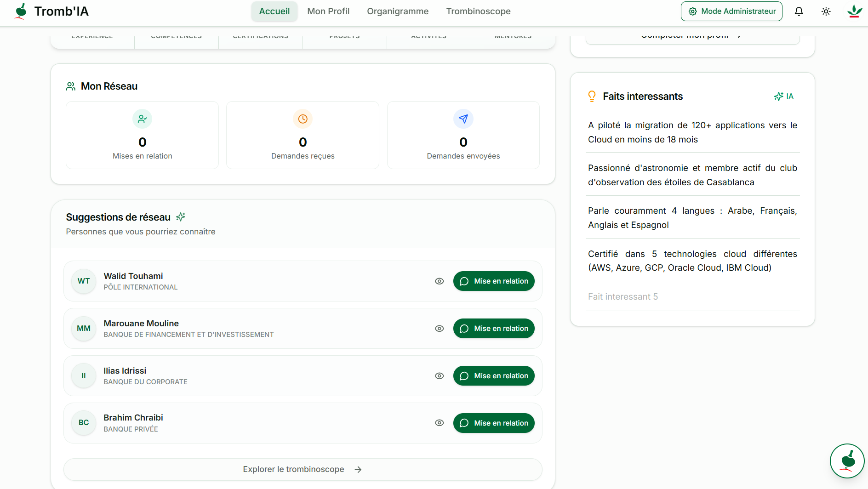The image size is (868, 489).
Task: Switch to the Trombinoscope tab
Action: click(x=479, y=11)
